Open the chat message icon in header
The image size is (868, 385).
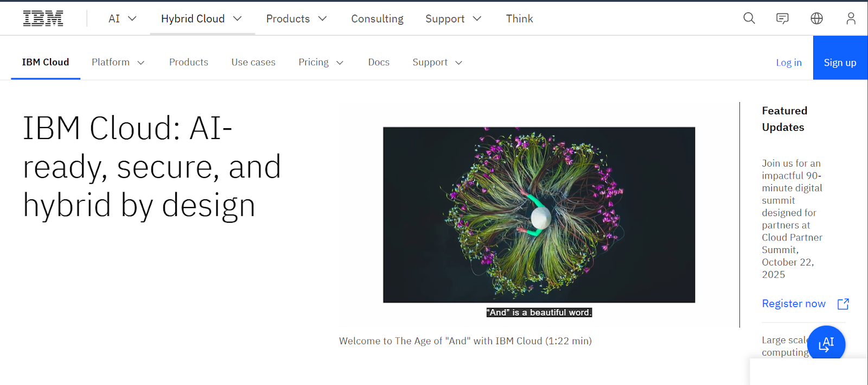[x=782, y=18]
